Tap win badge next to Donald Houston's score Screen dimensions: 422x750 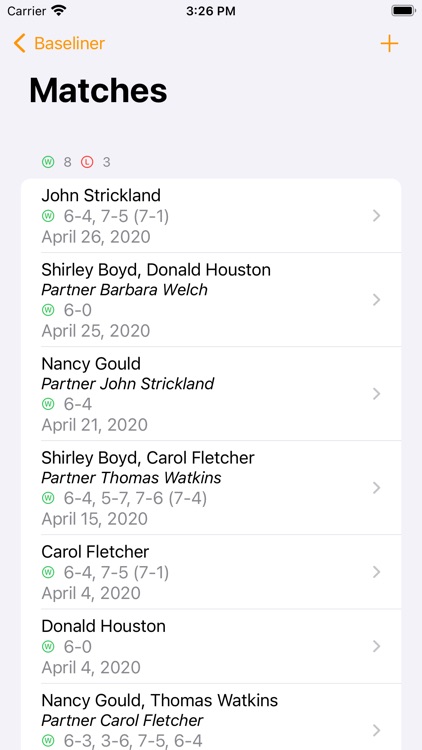pyautogui.click(x=48, y=647)
